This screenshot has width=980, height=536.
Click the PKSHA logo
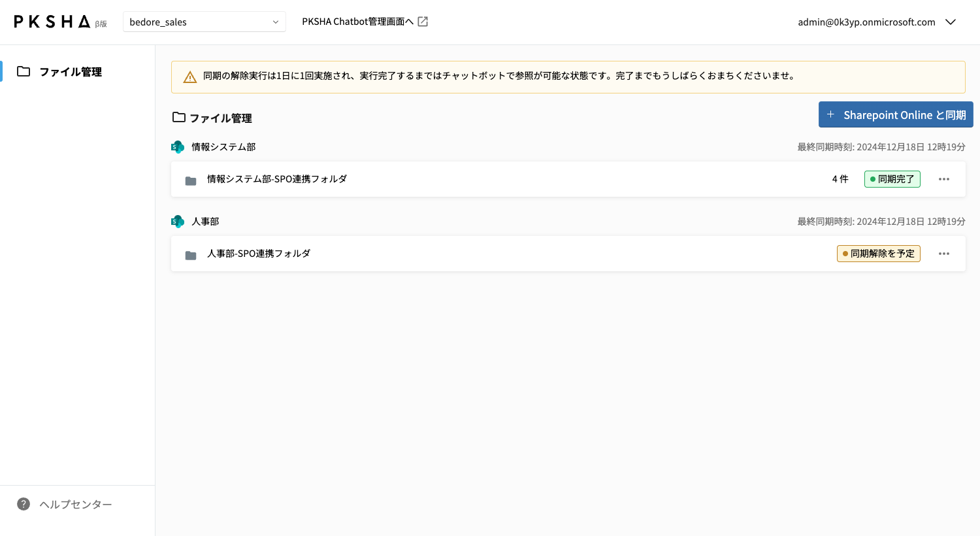[52, 22]
